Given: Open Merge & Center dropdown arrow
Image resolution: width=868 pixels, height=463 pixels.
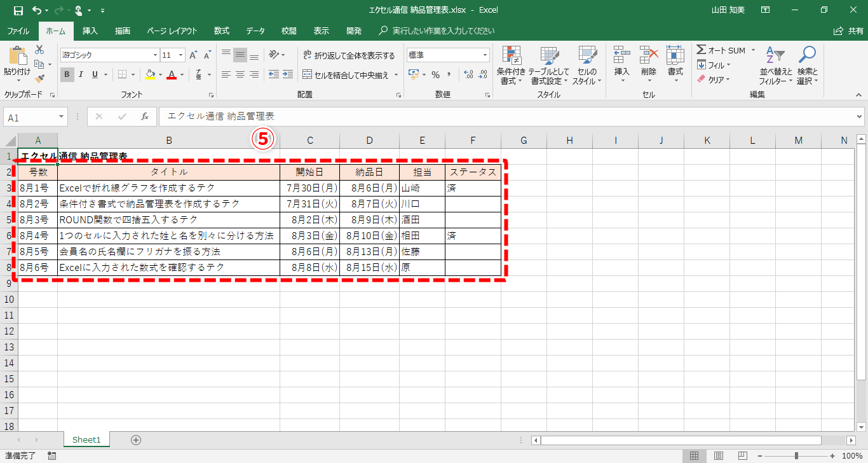Looking at the screenshot, I should pyautogui.click(x=397, y=75).
